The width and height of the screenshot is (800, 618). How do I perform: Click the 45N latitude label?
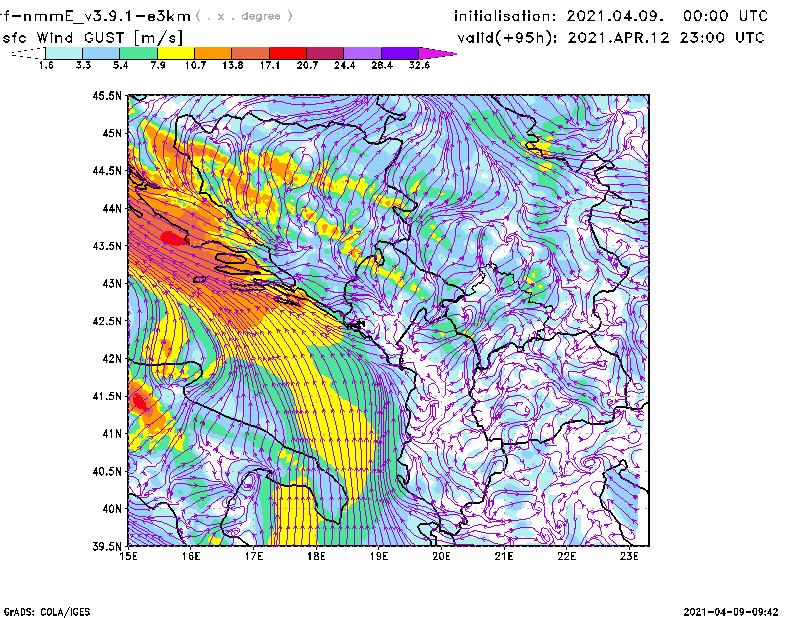point(112,133)
